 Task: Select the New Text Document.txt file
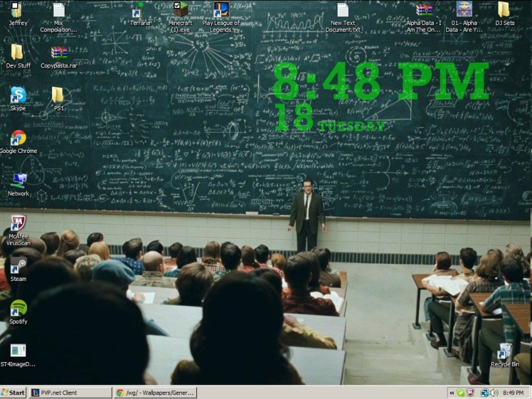tap(343, 17)
